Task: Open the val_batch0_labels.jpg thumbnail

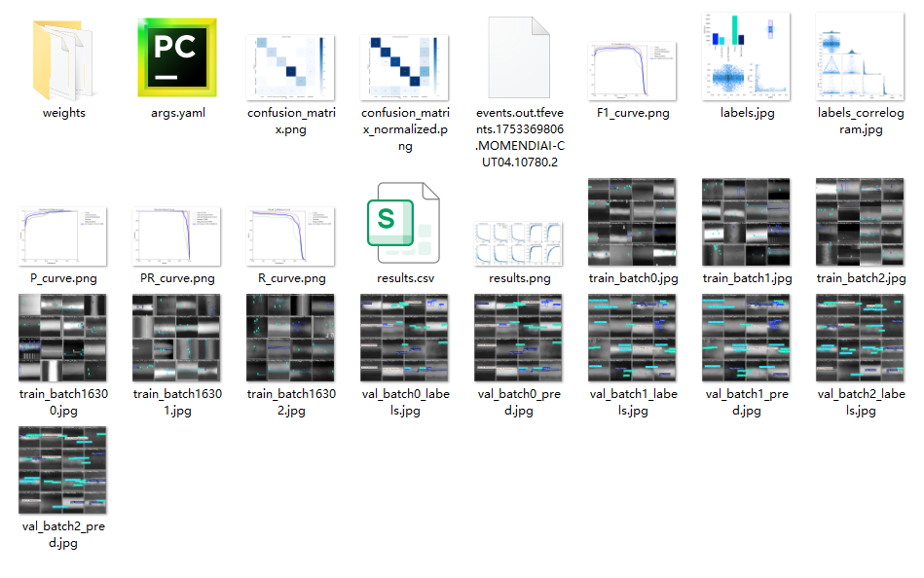Action: tap(404, 338)
